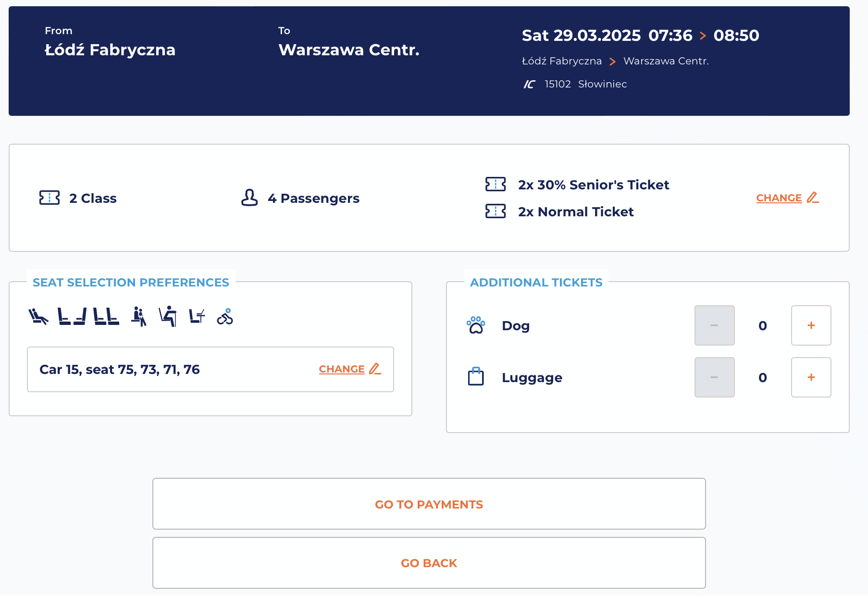Image resolution: width=868 pixels, height=596 pixels.
Task: Increase the Luggage ticket count
Action: [811, 377]
